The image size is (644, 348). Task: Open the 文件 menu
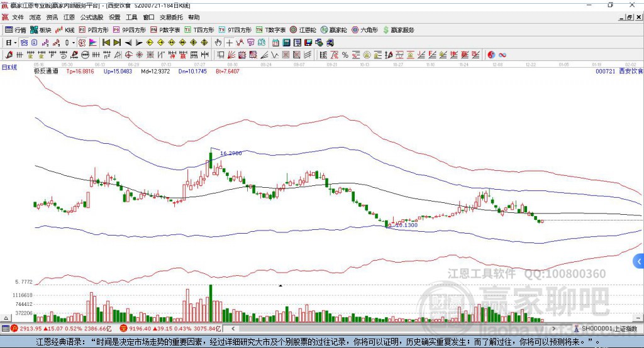[x=18, y=17]
